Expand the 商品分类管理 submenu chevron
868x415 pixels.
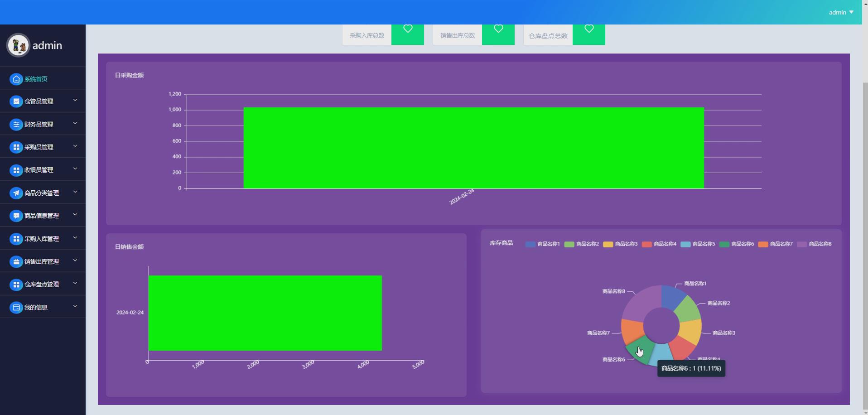point(75,192)
